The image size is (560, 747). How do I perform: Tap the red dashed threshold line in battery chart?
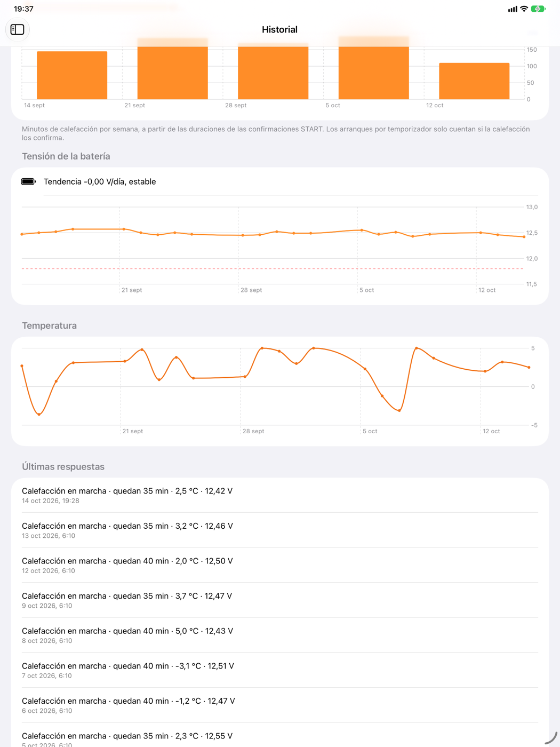pyautogui.click(x=272, y=268)
